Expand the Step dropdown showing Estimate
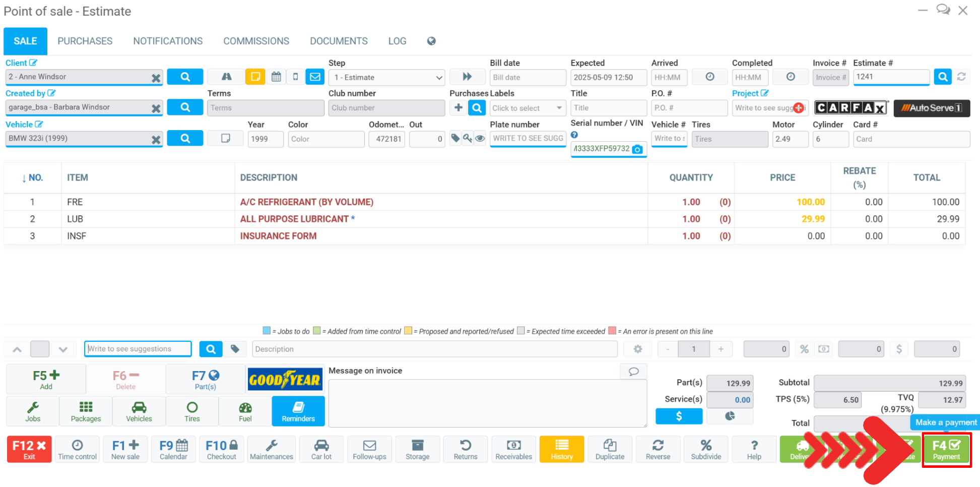The height and width of the screenshot is (487, 980). pyautogui.click(x=386, y=78)
